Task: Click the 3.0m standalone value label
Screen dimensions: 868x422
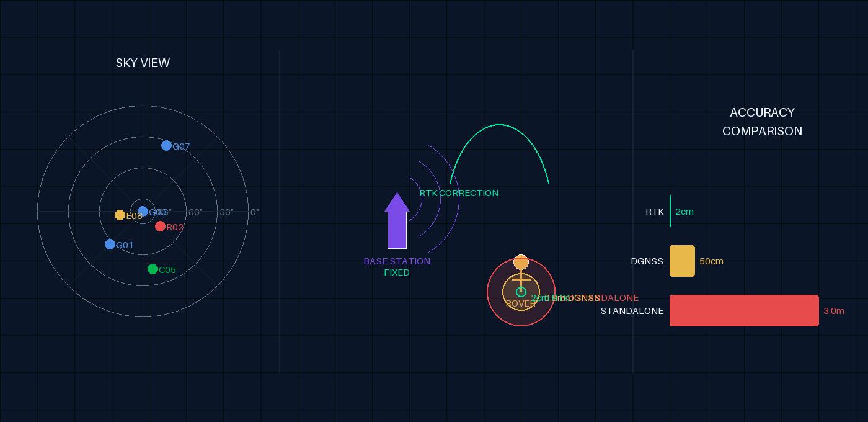Action: 834,311
